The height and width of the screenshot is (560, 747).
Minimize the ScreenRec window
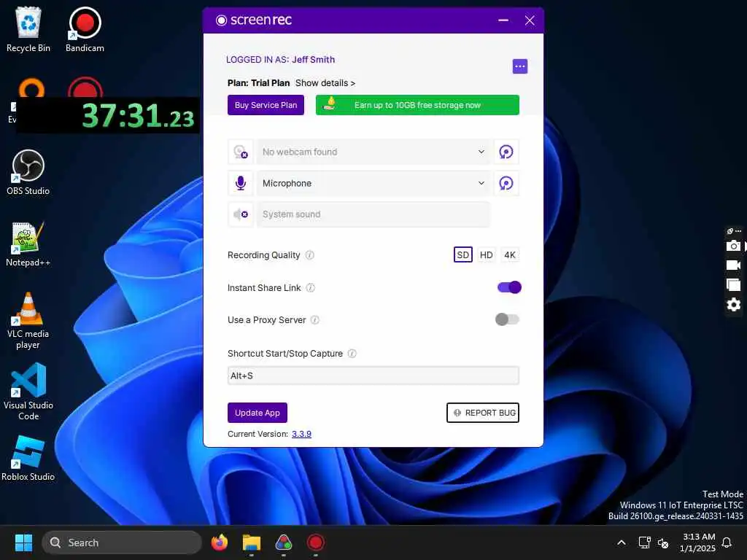tap(503, 20)
